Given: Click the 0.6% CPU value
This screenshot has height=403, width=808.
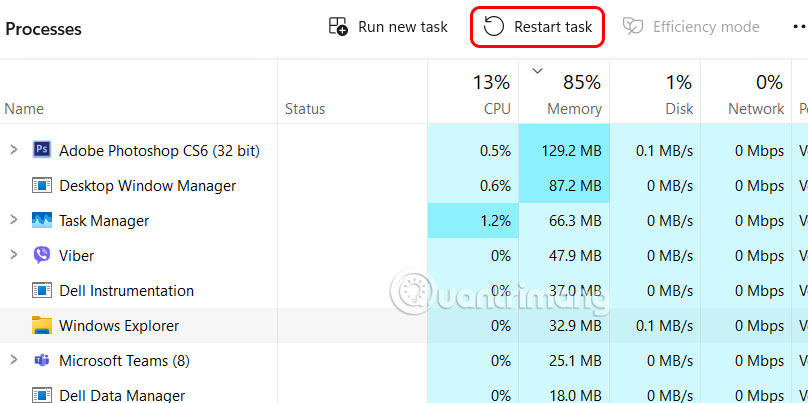Looking at the screenshot, I should click(493, 186).
